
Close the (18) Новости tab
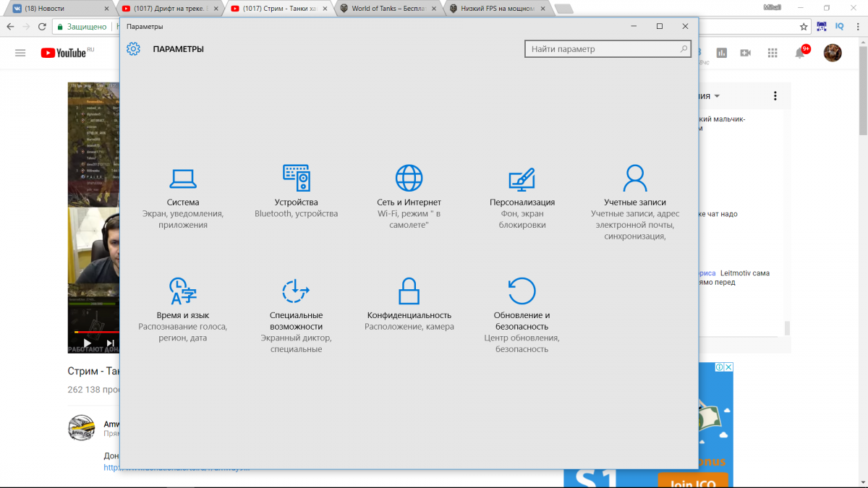[106, 9]
